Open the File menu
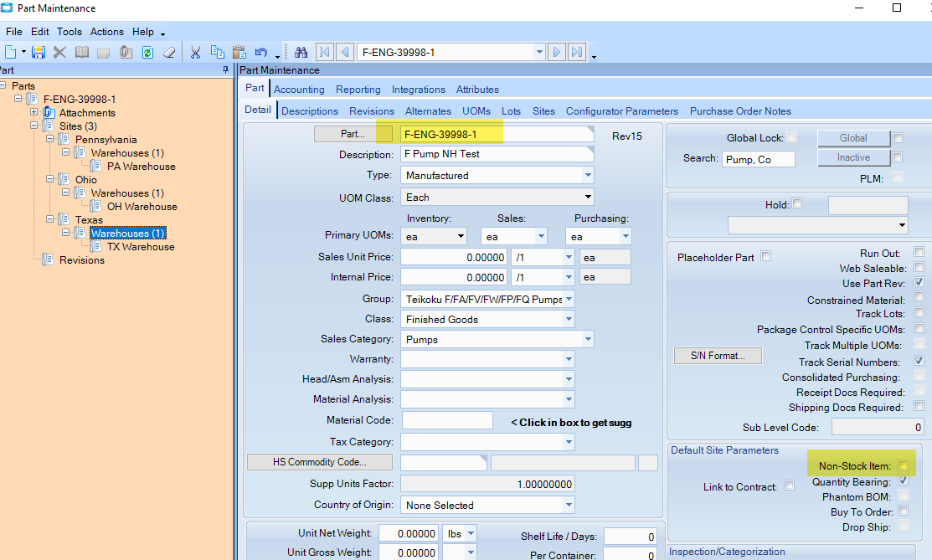932x560 pixels. 13,32
